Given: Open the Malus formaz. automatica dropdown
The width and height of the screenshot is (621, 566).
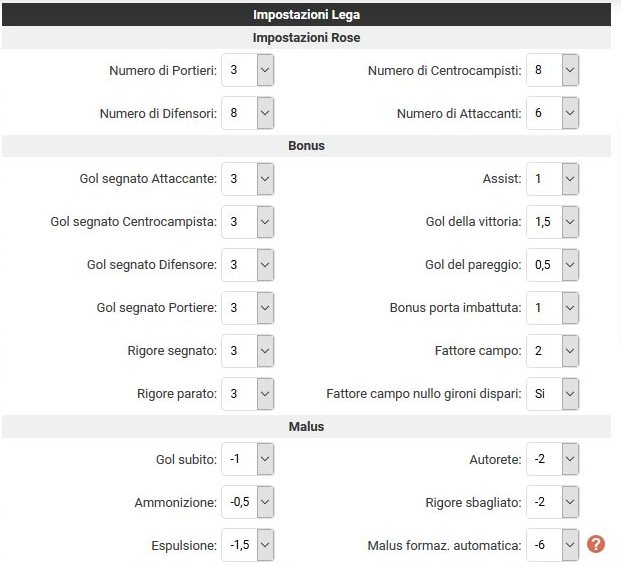Looking at the screenshot, I should (552, 545).
